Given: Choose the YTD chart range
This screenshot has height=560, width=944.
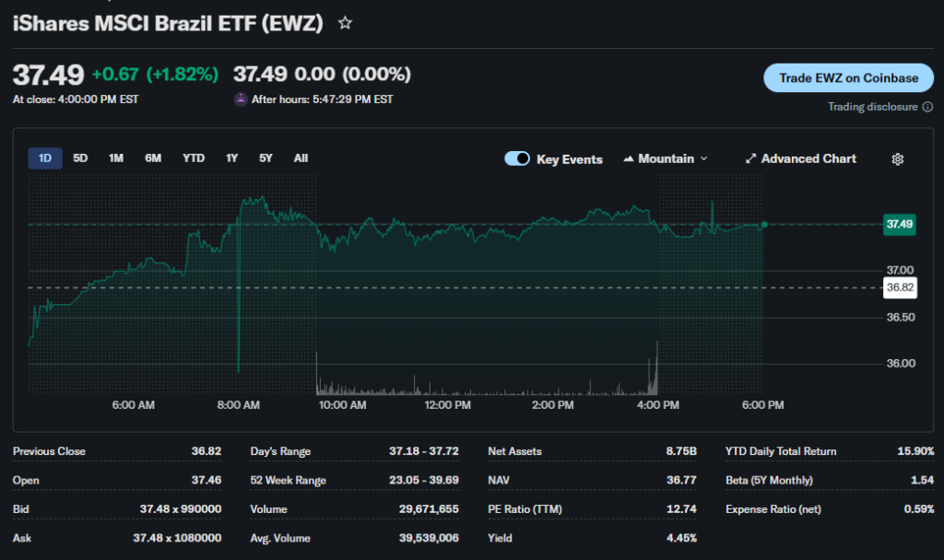Looking at the screenshot, I should click(x=194, y=158).
